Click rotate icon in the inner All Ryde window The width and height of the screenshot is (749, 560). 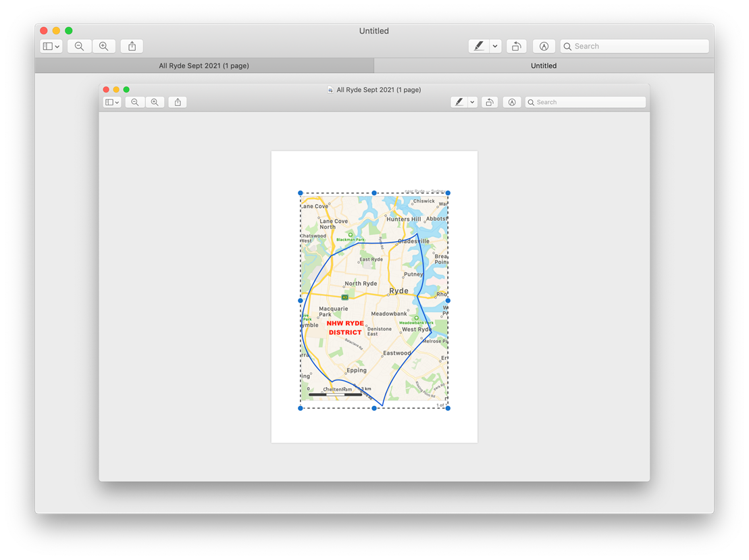tap(490, 102)
